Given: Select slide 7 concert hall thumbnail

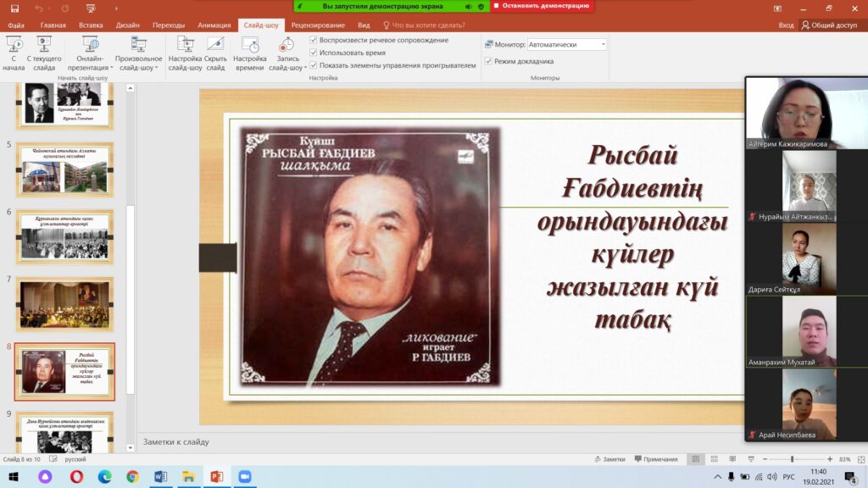Looking at the screenshot, I should point(64,305).
